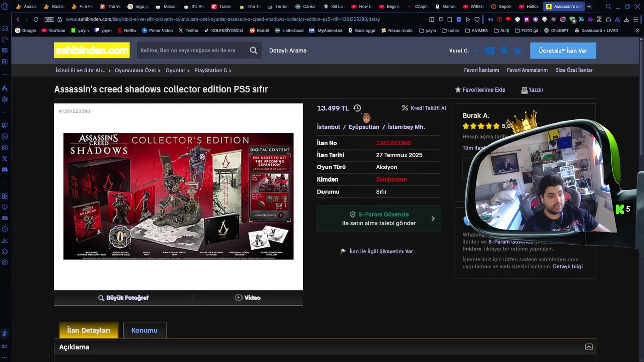Viewport: 644px width, 362px height.
Task: Go back to previous page
Action: coord(18,19)
